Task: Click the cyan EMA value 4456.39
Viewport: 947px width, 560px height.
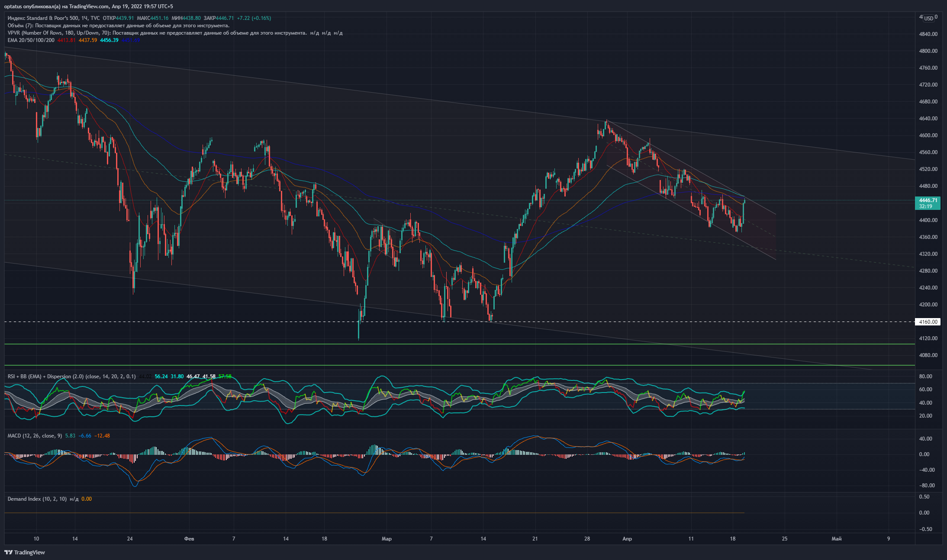Action: point(109,40)
